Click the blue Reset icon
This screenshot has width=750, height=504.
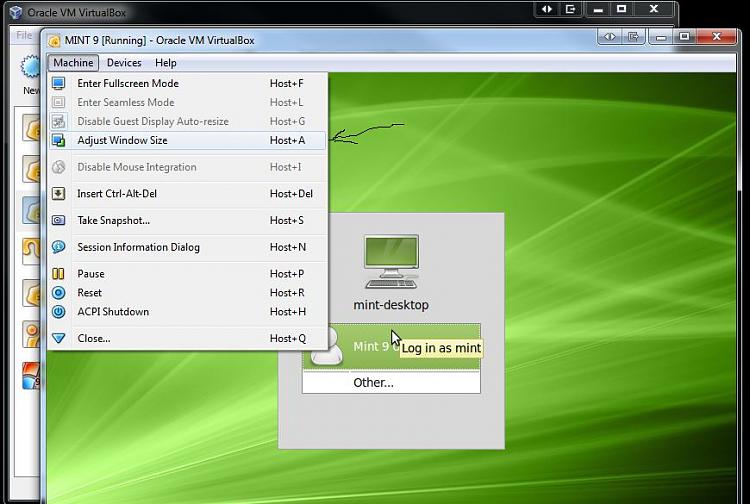[58, 293]
